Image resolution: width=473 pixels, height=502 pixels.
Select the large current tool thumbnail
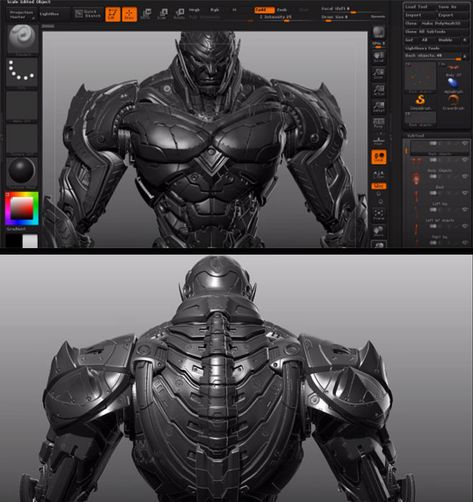click(x=420, y=77)
